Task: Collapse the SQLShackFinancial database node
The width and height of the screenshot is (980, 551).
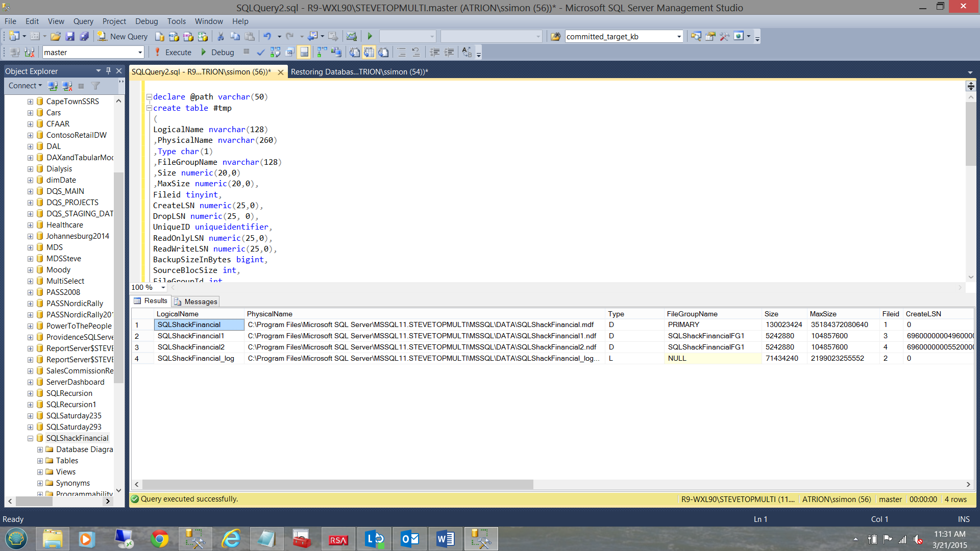Action: click(30, 438)
